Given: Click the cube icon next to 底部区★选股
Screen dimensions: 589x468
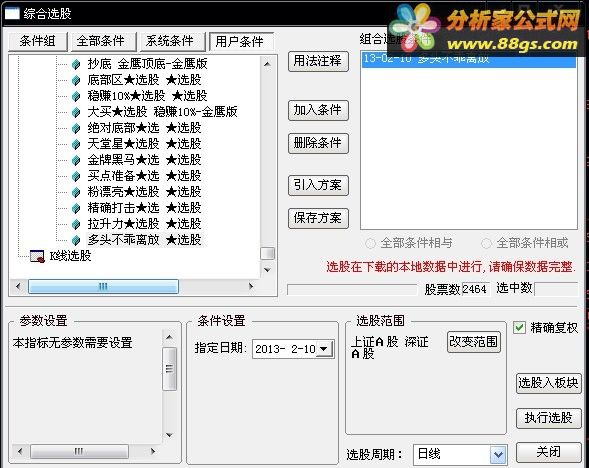Looking at the screenshot, I should coord(76,80).
